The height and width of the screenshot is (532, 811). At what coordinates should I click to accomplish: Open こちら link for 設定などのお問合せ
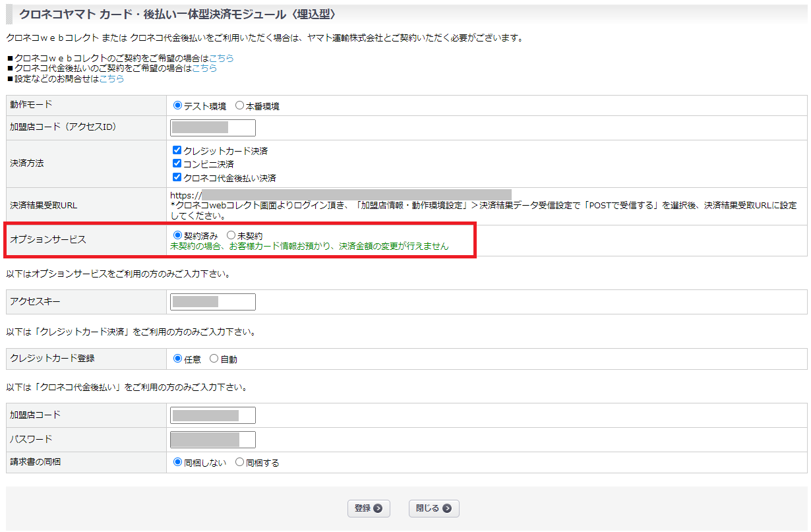coord(111,78)
